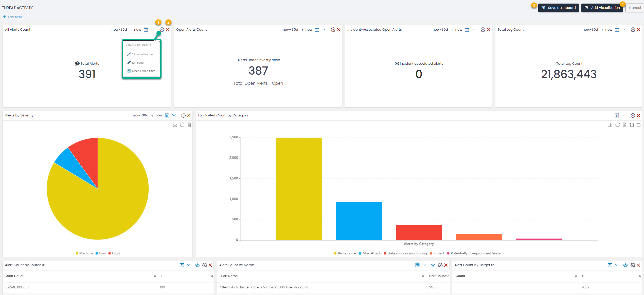Expand time chevron on Incident-Associated Open Alerts
The height and width of the screenshot is (295, 644).
tap(473, 30)
